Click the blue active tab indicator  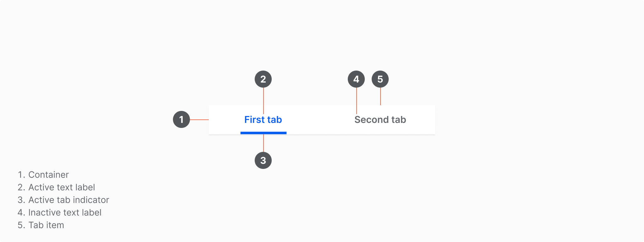pos(264,133)
